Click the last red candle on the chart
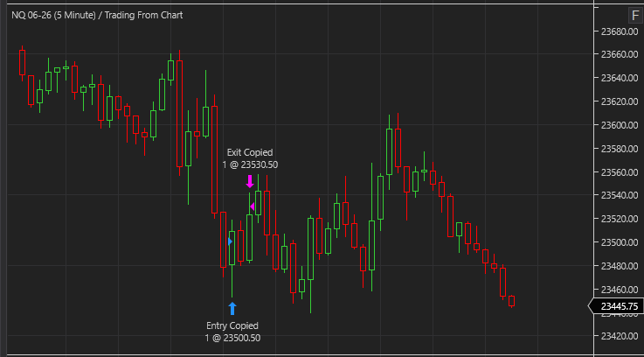The width and height of the screenshot is (644, 357). (x=511, y=301)
